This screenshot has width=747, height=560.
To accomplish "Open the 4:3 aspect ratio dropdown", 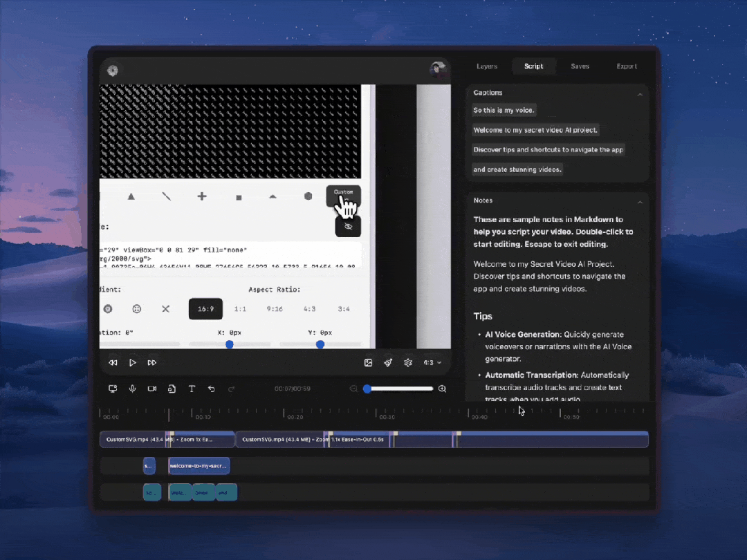I will click(432, 362).
